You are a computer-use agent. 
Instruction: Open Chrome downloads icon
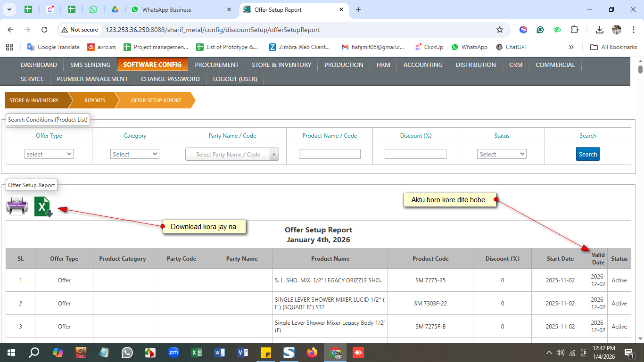(600, 30)
